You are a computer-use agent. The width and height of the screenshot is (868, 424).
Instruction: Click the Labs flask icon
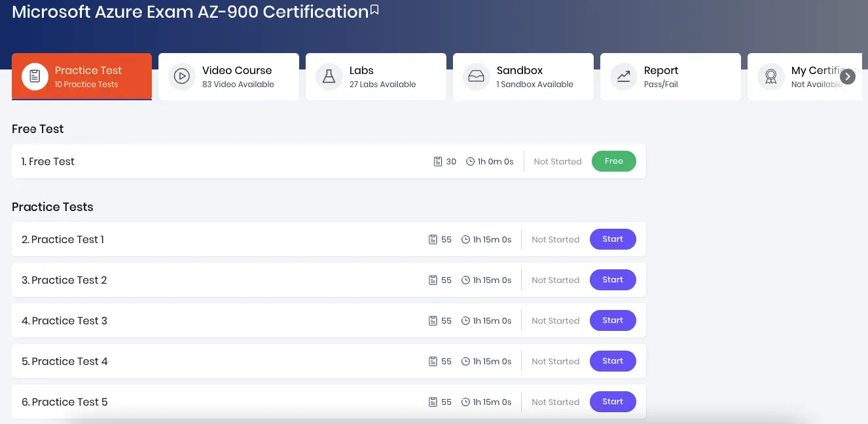329,77
